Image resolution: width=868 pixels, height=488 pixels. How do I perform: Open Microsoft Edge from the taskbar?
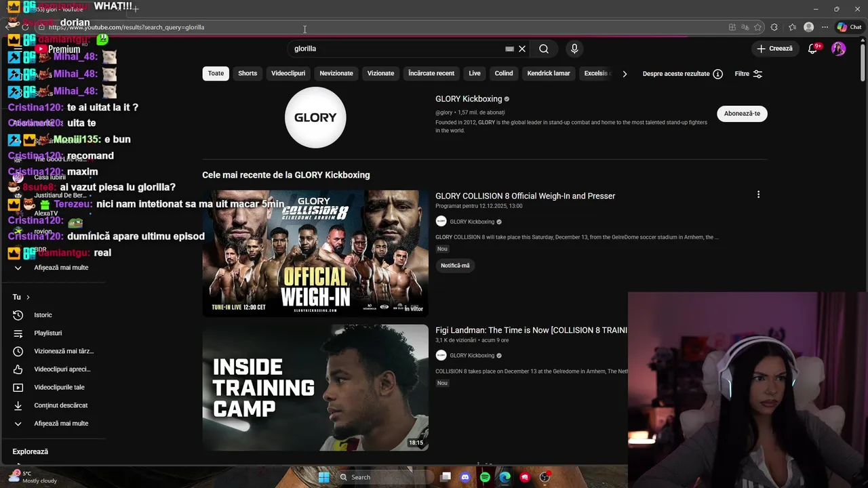tap(505, 477)
